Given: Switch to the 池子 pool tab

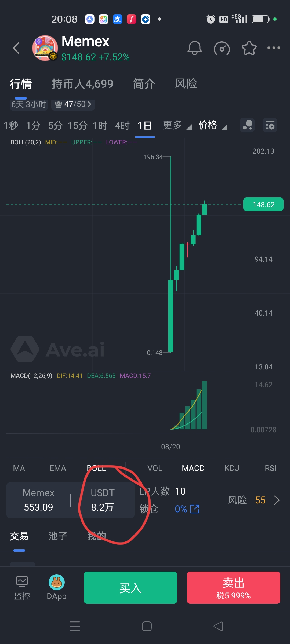Looking at the screenshot, I should [x=58, y=536].
